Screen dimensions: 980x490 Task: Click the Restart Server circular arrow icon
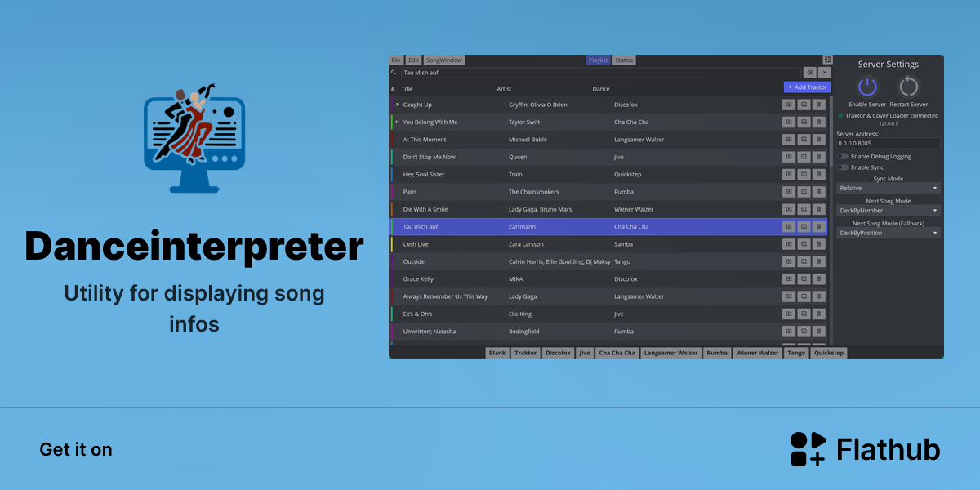click(908, 87)
